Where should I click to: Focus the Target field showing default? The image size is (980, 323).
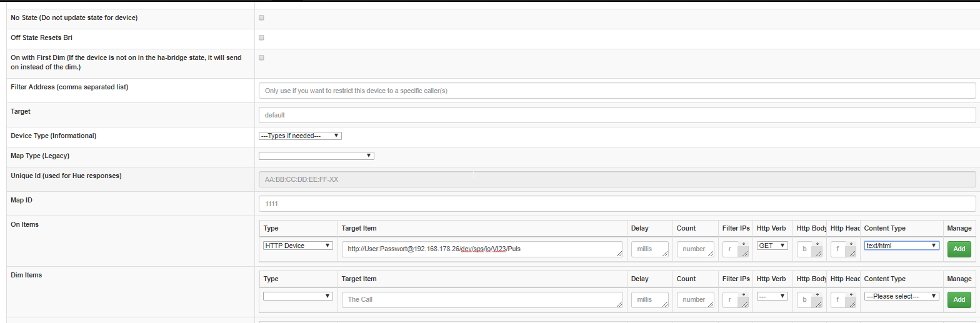tap(617, 115)
